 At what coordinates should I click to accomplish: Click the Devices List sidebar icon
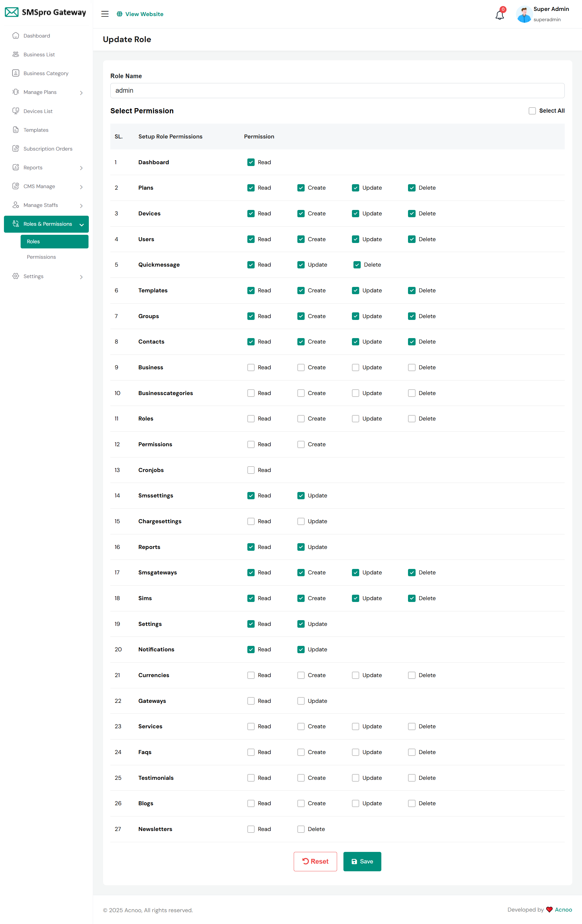(x=16, y=111)
